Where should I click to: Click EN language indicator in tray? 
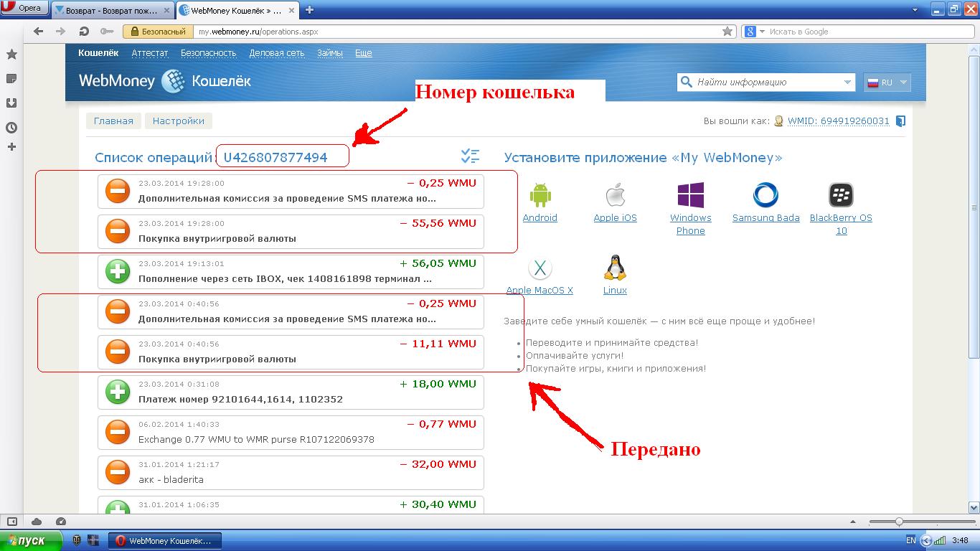click(910, 540)
